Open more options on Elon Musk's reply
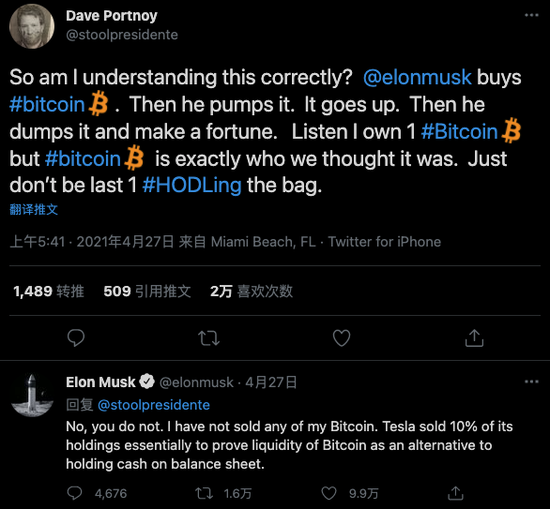Screen dimensions: 550x509 pos(531,382)
